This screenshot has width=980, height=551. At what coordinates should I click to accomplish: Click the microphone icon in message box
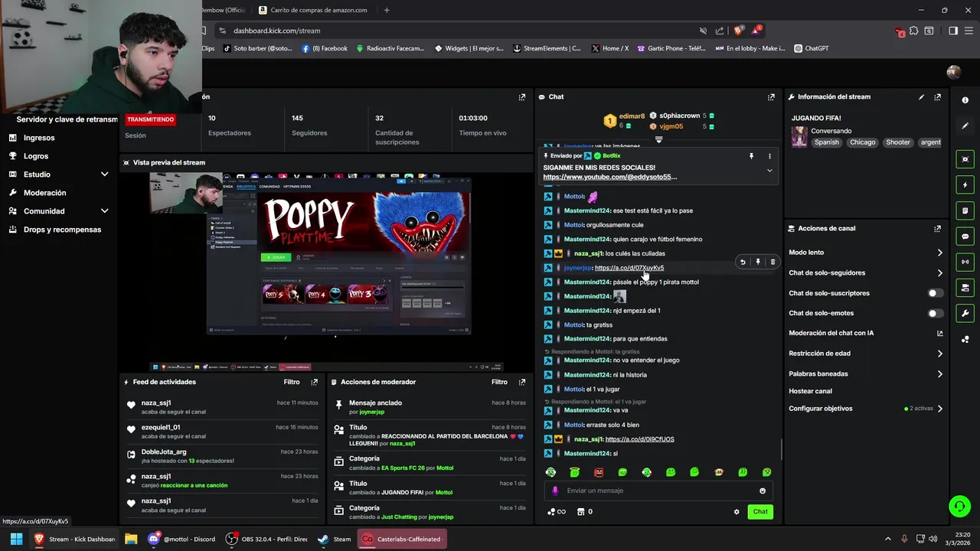point(555,491)
